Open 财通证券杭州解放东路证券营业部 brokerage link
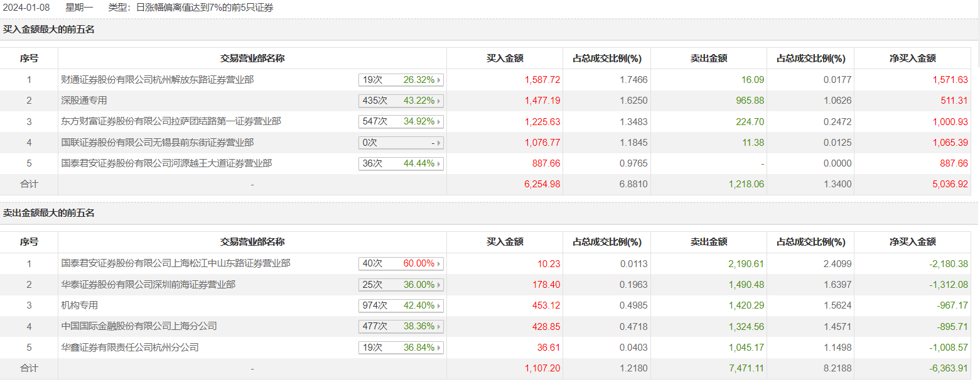 click(157, 80)
